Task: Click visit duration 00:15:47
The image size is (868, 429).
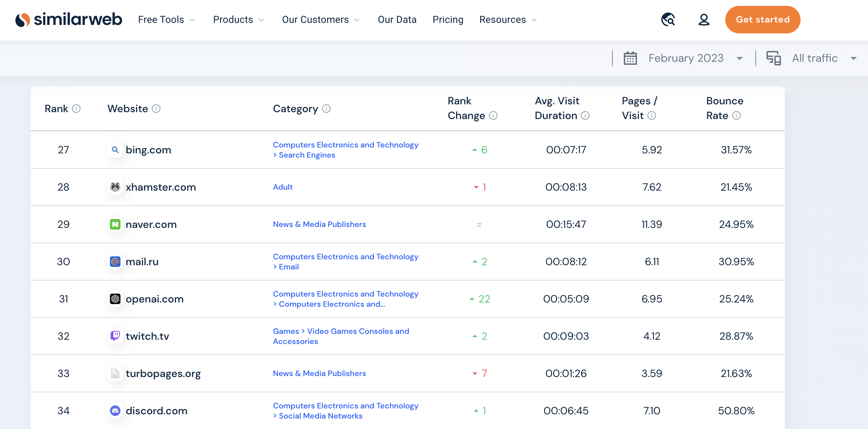Action: tap(566, 224)
